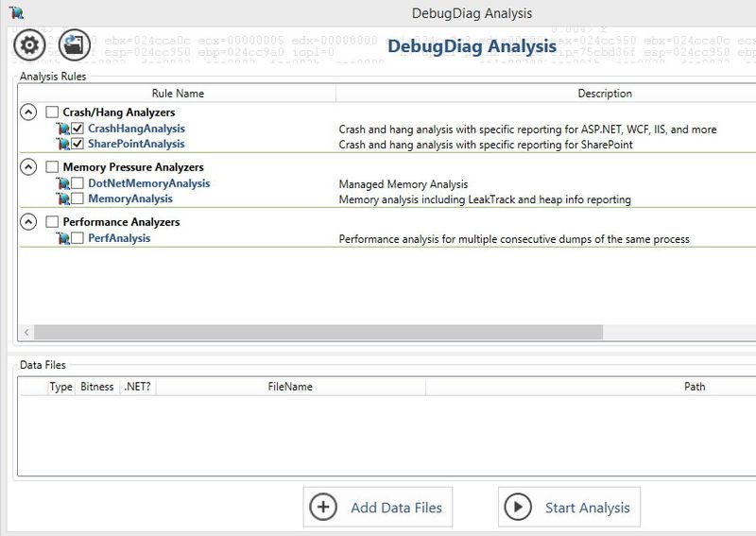Click the Add Data Files button label
756x536 pixels.
click(x=396, y=508)
